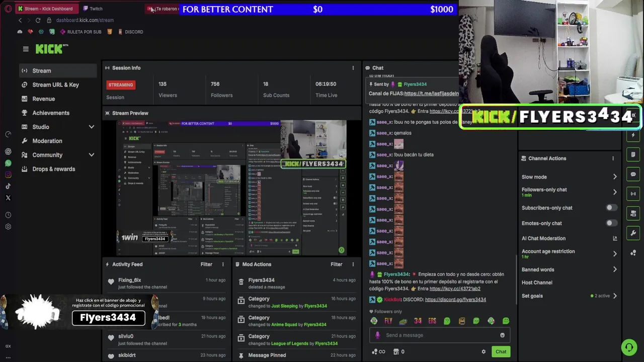This screenshot has height=362, width=644.
Task: Select Stream in the sidebar
Action: pos(58,71)
